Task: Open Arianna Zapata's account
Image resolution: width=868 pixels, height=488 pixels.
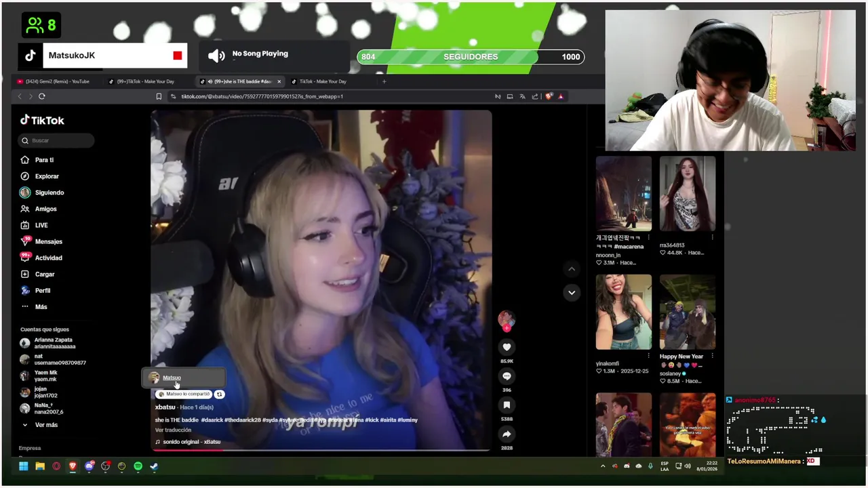Action: click(47, 343)
